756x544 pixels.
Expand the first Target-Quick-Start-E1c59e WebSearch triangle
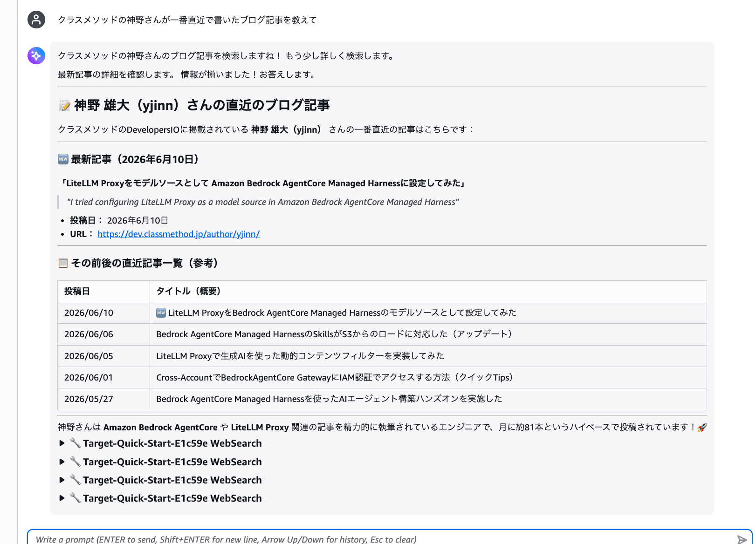coord(62,443)
